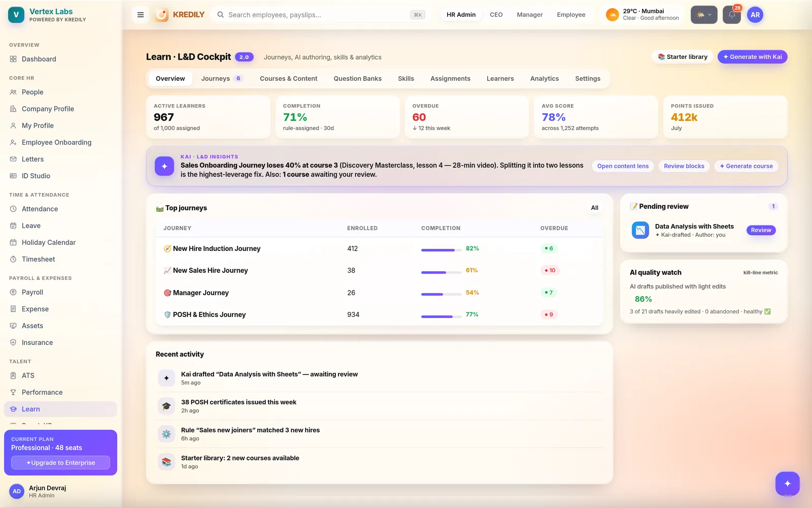Click the Performance trophy icon
The width and height of the screenshot is (812, 508).
13,392
